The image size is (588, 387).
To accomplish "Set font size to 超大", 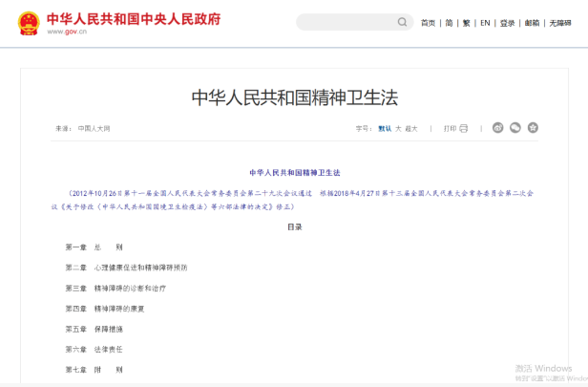I will [411, 129].
